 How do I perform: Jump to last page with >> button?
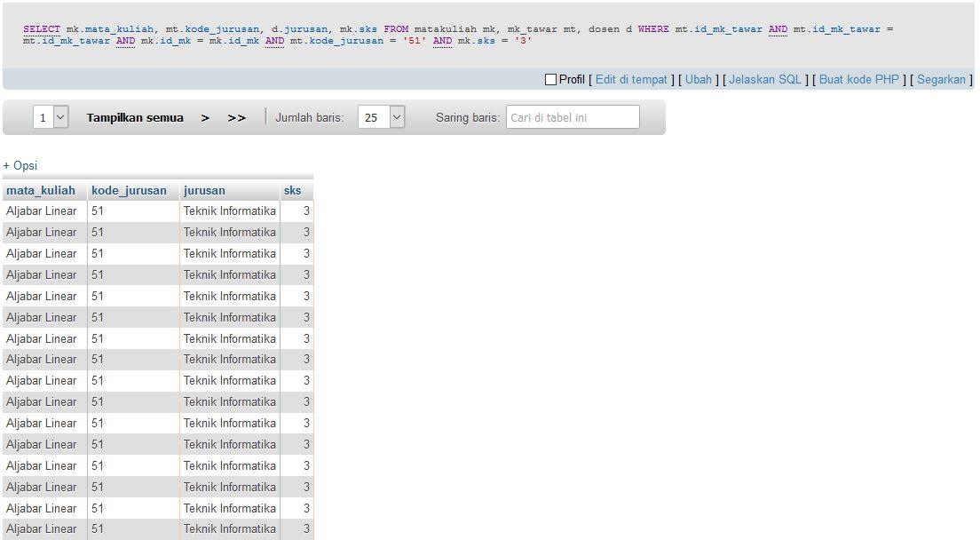tap(236, 117)
